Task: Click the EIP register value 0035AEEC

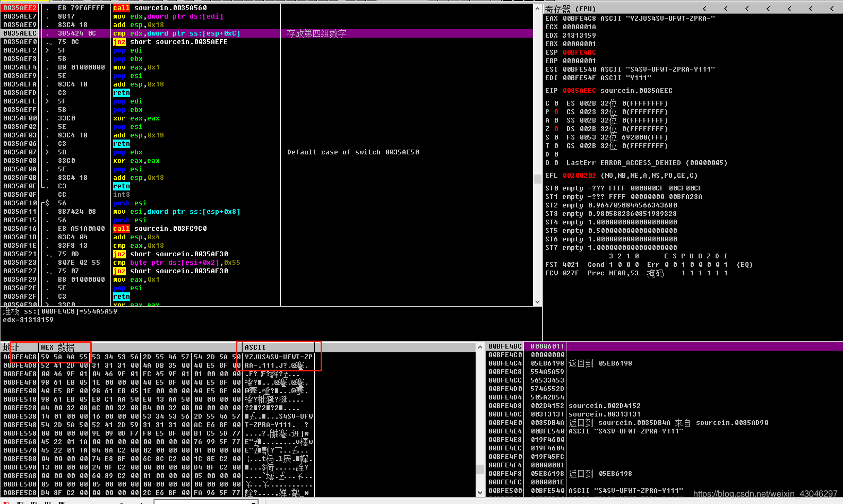Action: coord(579,91)
